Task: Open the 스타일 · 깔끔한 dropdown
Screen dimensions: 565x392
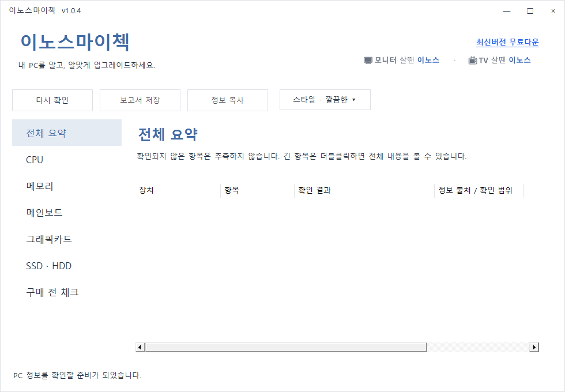Action: [325, 100]
